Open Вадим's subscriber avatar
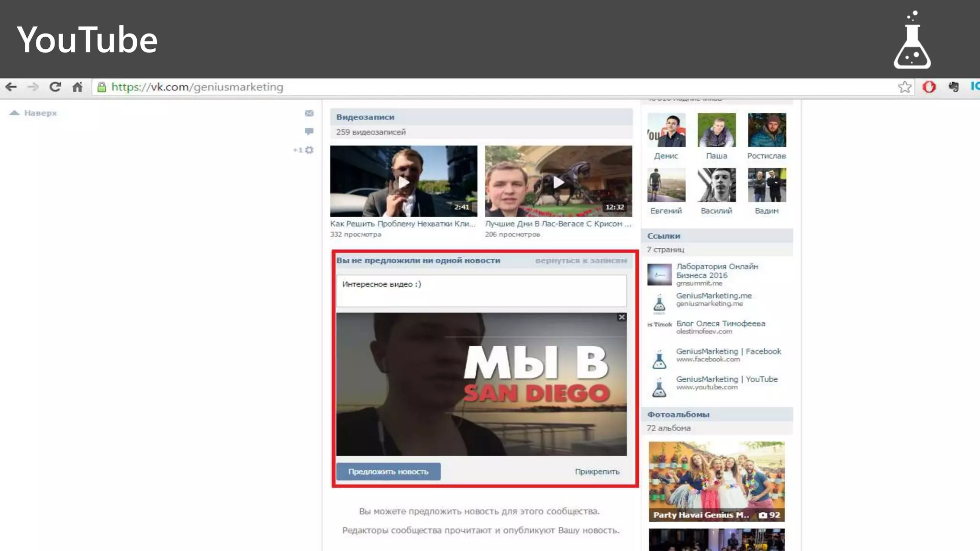This screenshot has width=980, height=551. pos(767,185)
